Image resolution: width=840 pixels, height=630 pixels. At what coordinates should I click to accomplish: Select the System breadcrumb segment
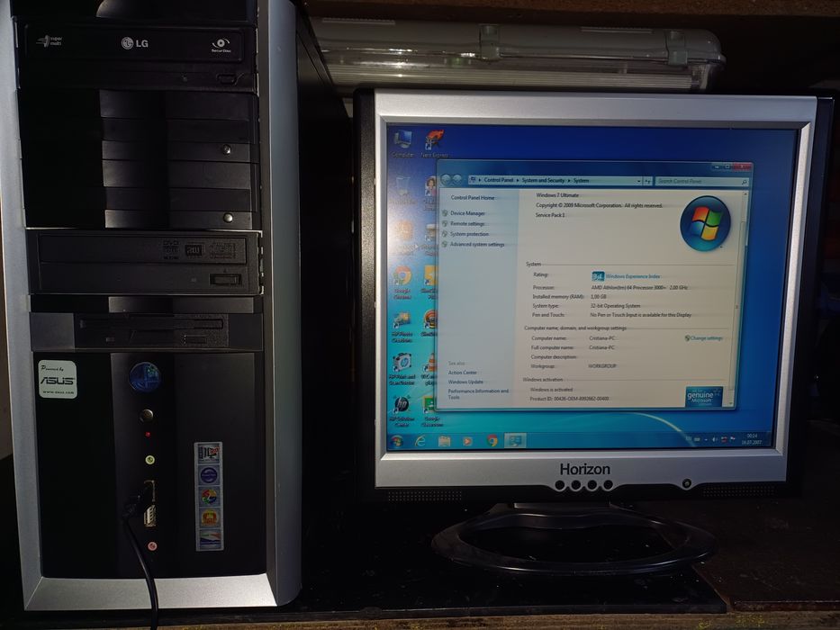[x=582, y=181]
